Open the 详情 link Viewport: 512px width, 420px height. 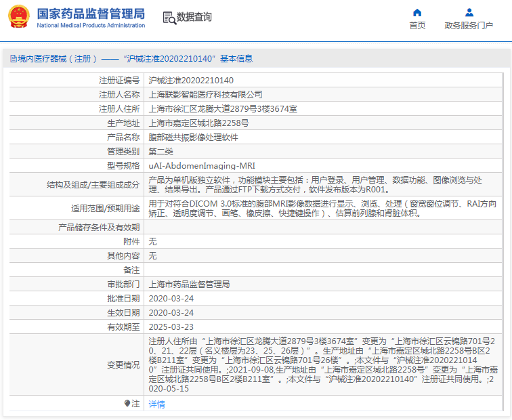[x=156, y=404]
